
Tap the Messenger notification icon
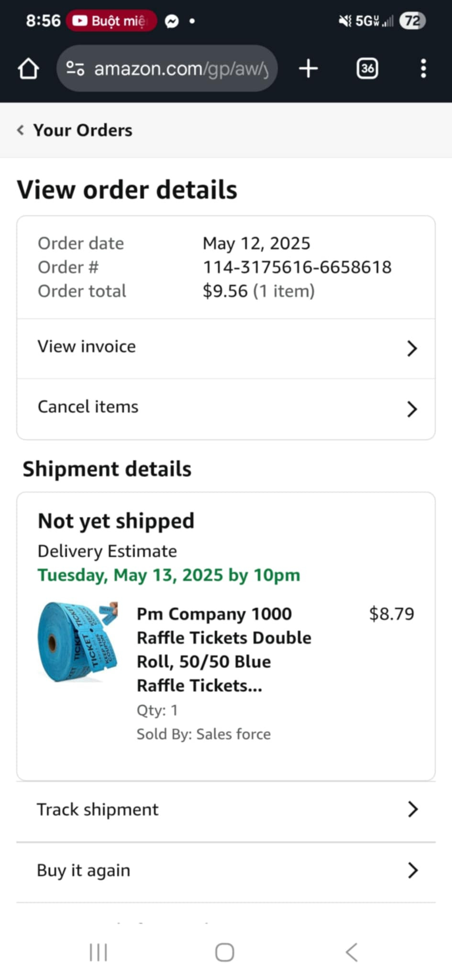click(x=172, y=21)
